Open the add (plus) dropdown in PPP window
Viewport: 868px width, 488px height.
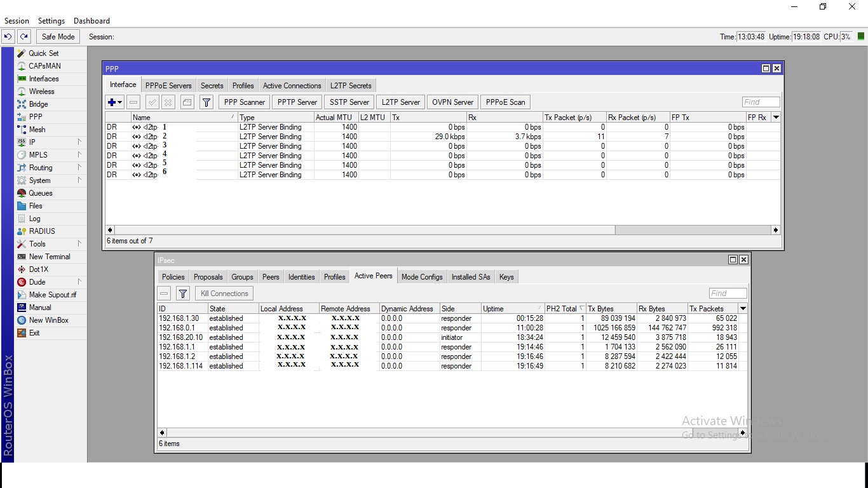(x=115, y=102)
